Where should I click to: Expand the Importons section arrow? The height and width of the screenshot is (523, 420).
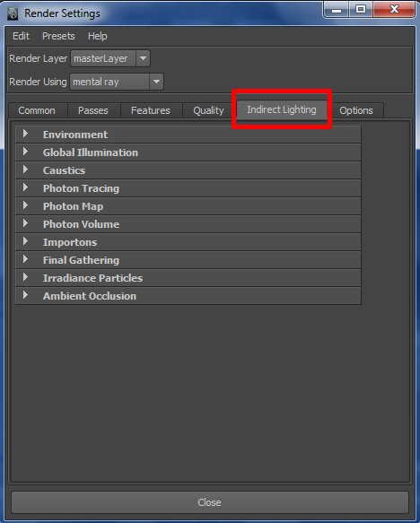pyautogui.click(x=25, y=241)
